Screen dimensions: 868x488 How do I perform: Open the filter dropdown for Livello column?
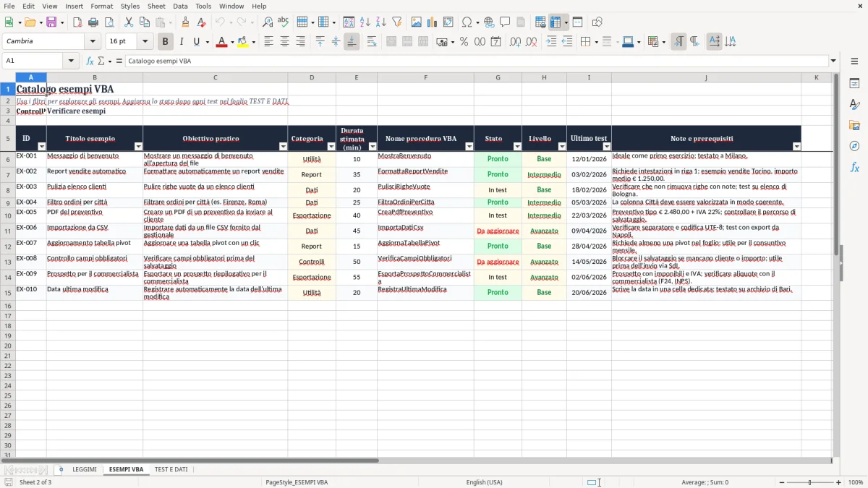[562, 147]
